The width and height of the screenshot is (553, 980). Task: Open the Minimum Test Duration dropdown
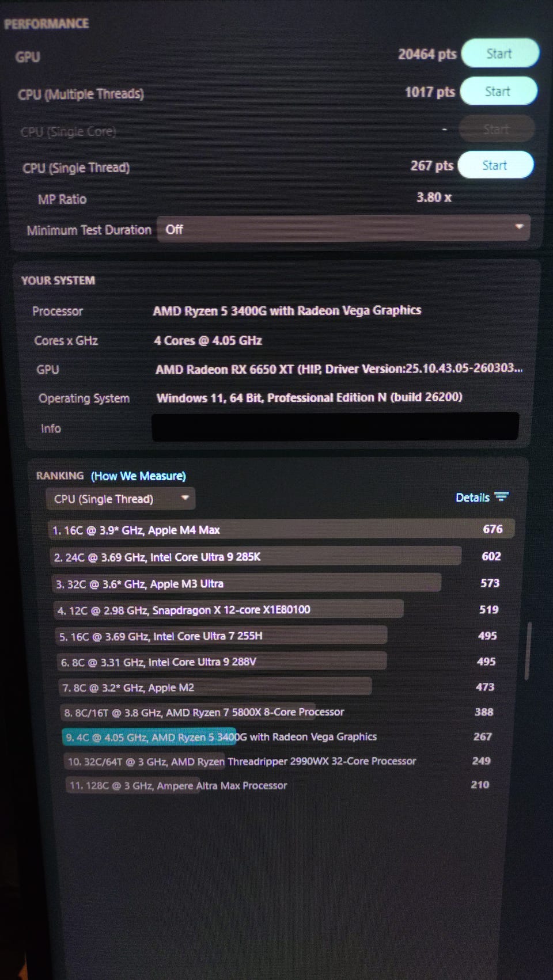click(x=343, y=229)
